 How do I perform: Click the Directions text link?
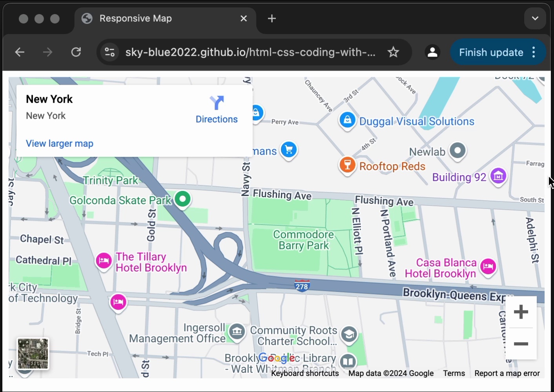(217, 119)
